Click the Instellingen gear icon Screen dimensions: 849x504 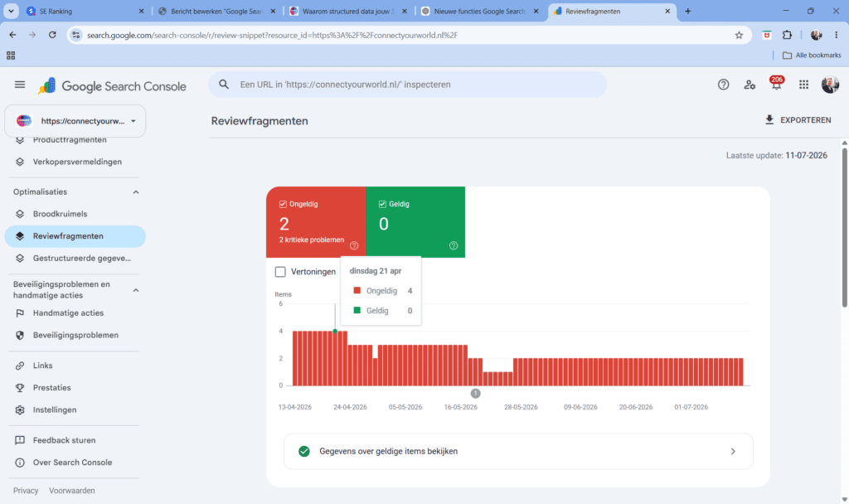tap(20, 409)
